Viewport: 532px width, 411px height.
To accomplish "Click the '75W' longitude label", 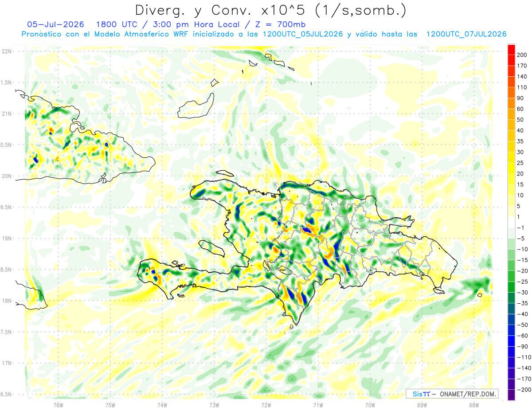I will 110,405.
